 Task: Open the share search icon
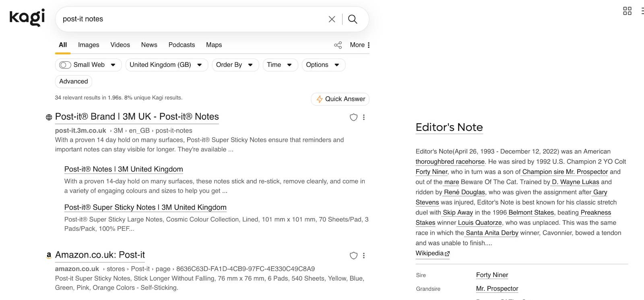point(338,45)
